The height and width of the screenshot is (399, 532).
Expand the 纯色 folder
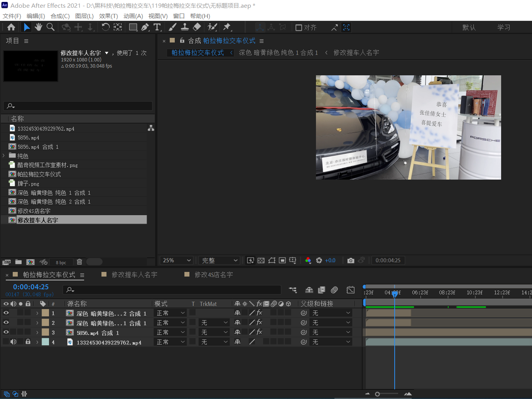click(x=4, y=156)
